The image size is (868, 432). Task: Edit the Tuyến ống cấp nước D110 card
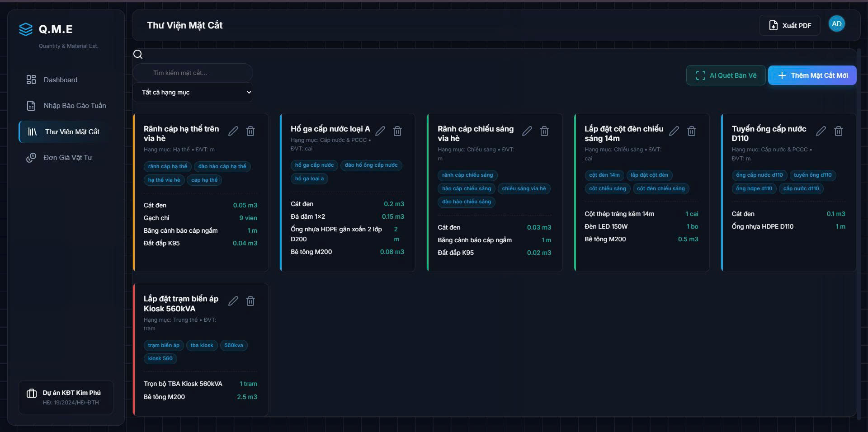tap(821, 131)
